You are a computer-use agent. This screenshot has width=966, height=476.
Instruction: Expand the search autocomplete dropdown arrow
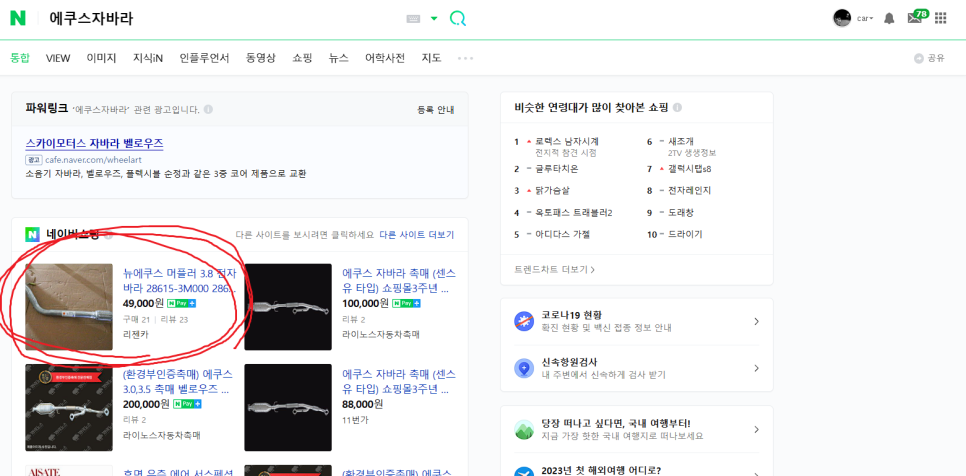click(x=434, y=18)
